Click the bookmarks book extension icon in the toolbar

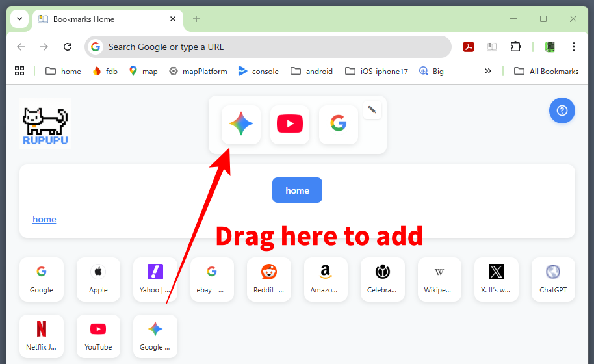(492, 47)
